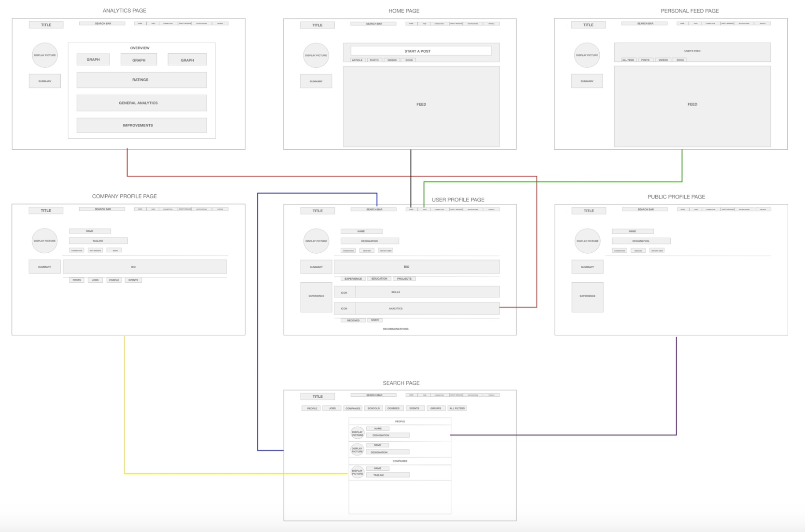Open Projects tab on User Profile page

coord(404,279)
